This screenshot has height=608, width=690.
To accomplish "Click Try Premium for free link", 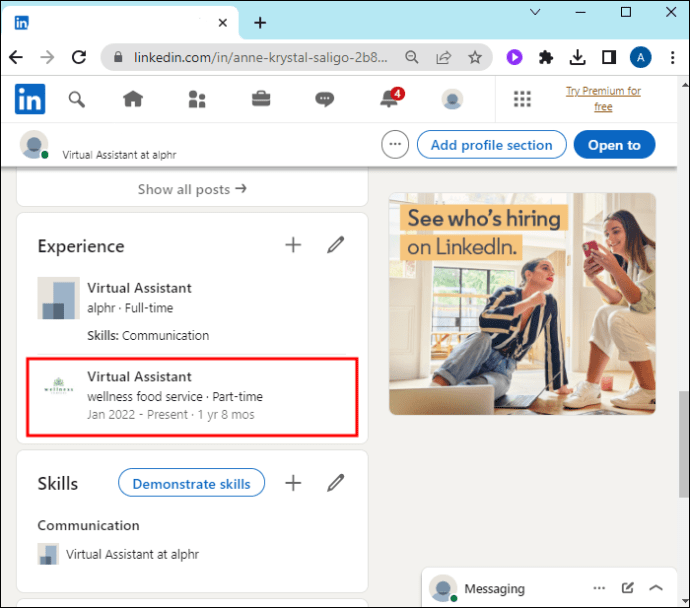I will tap(603, 99).
